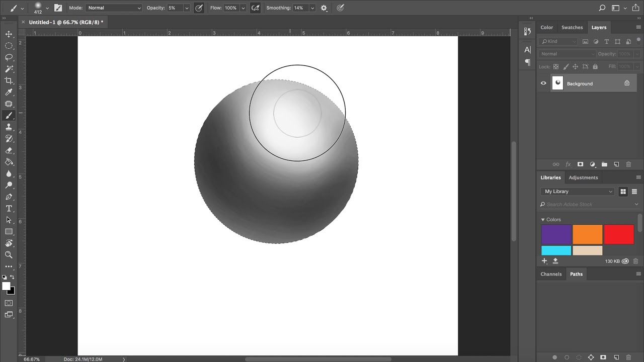Select the Crop tool
644x362 pixels.
(9, 80)
